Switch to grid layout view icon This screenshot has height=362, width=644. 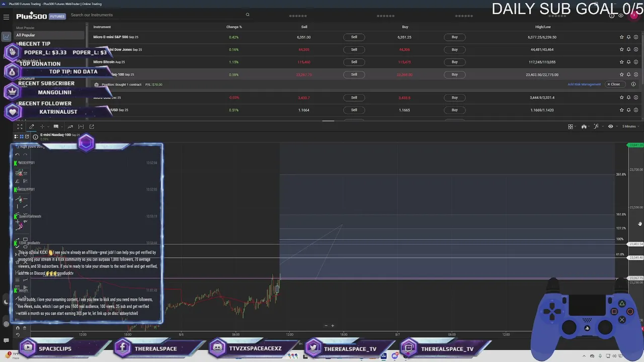[22, 136]
